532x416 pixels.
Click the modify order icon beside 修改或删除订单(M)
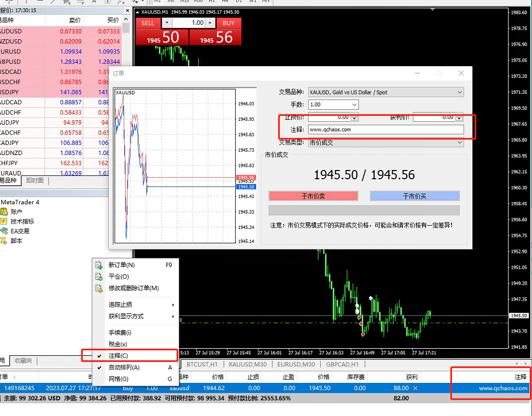pos(99,288)
